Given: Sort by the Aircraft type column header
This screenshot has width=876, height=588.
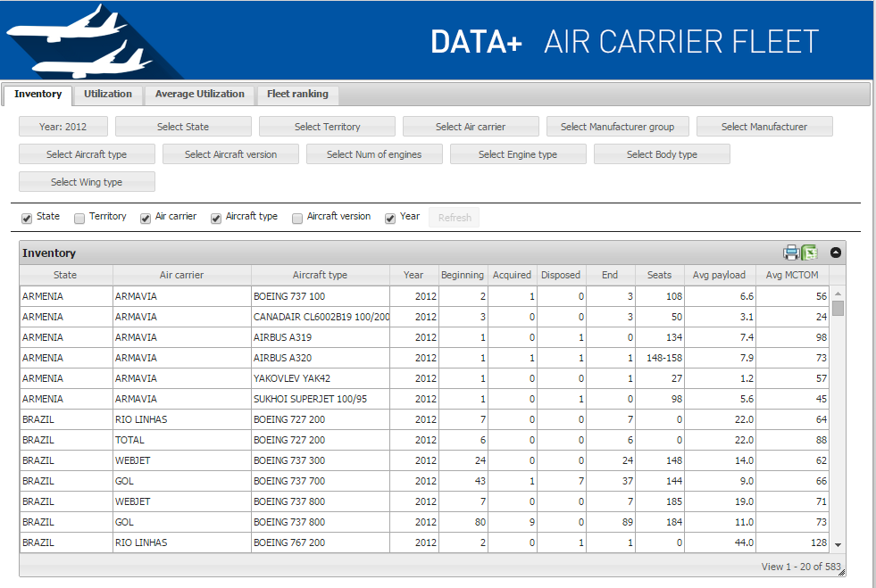Looking at the screenshot, I should [320, 276].
